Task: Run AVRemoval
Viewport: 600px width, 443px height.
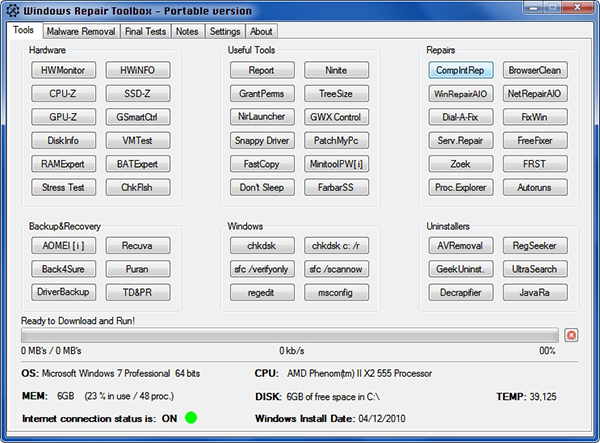Action: [x=461, y=246]
